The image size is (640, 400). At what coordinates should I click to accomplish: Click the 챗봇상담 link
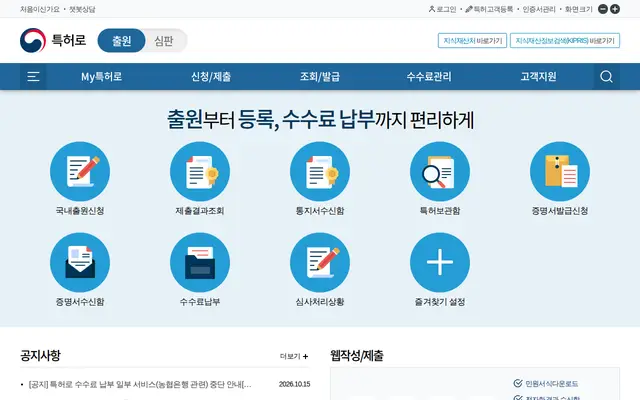(82, 9)
